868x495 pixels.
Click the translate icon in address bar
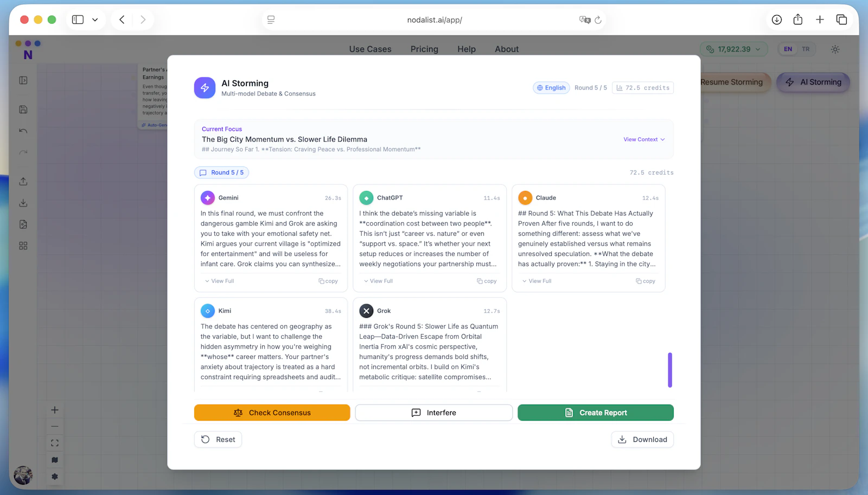(x=584, y=20)
